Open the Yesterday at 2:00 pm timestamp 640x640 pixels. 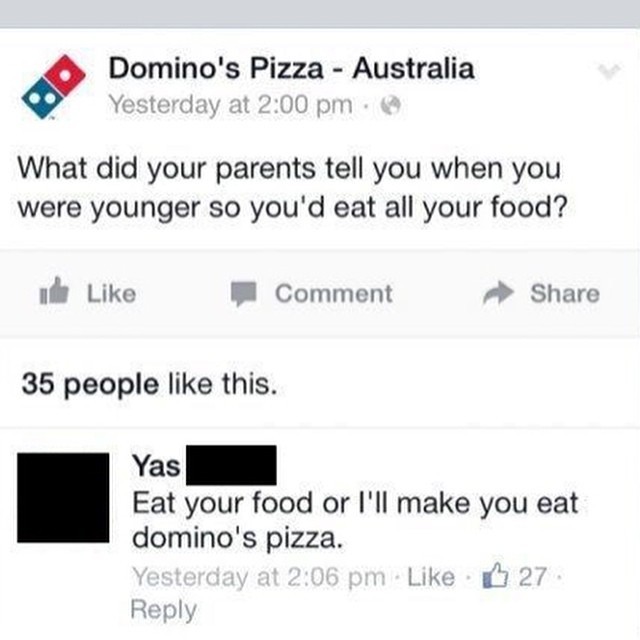pyautogui.click(x=231, y=105)
